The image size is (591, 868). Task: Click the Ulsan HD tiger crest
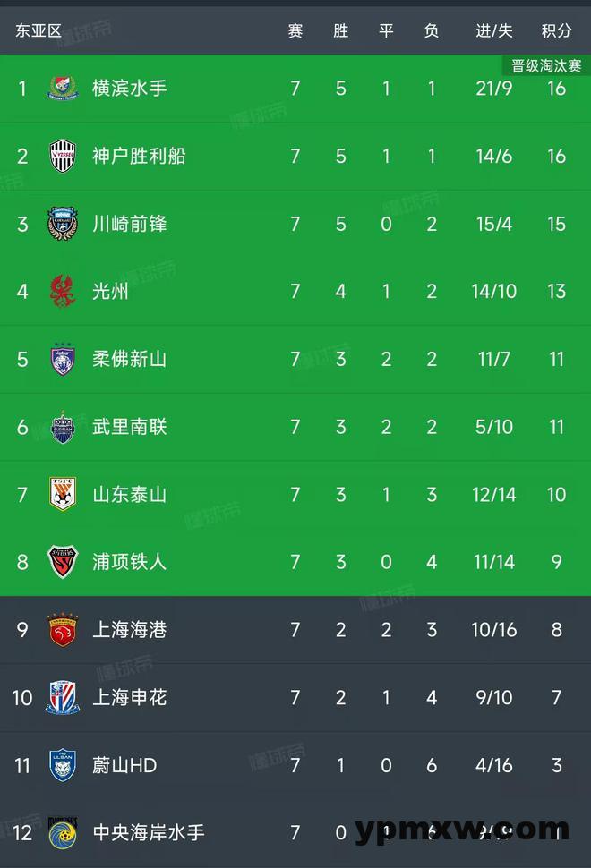pyautogui.click(x=62, y=766)
